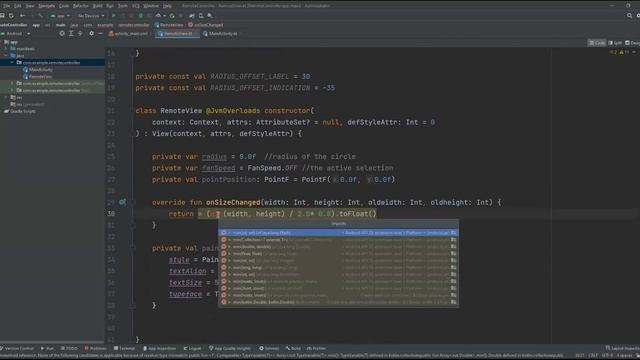Open the Window menu
The width and height of the screenshot is (640, 360).
coord(151,6)
